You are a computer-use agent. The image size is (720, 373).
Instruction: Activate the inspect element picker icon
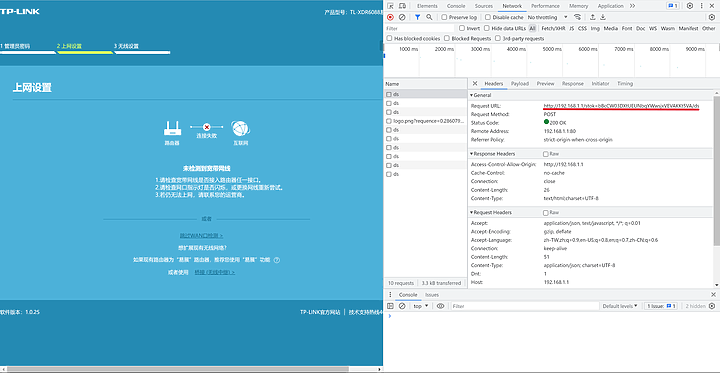(x=390, y=6)
